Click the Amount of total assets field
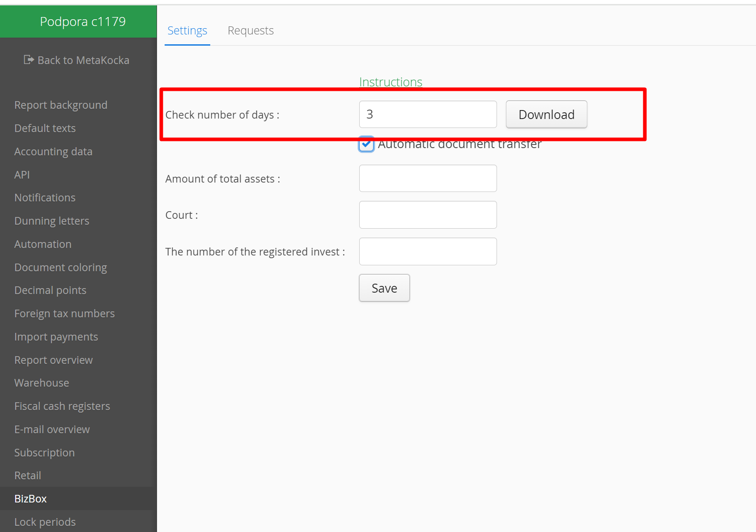The width and height of the screenshot is (756, 532). [428, 179]
